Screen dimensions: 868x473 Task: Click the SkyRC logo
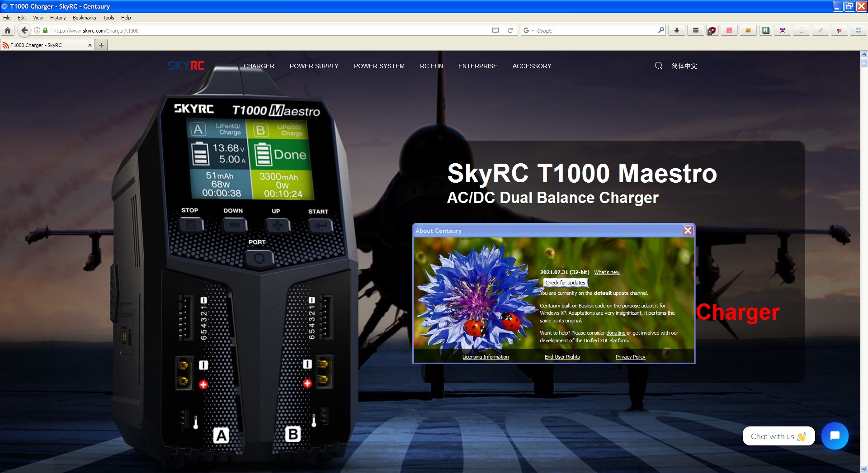tap(186, 66)
